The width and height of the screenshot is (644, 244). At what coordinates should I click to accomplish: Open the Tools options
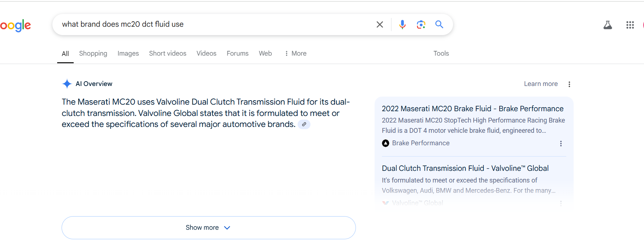[x=441, y=53]
